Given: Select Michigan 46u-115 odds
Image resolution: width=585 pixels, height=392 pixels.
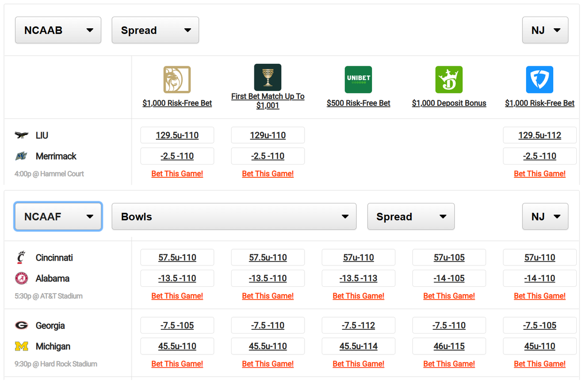Looking at the screenshot, I should pos(449,346).
